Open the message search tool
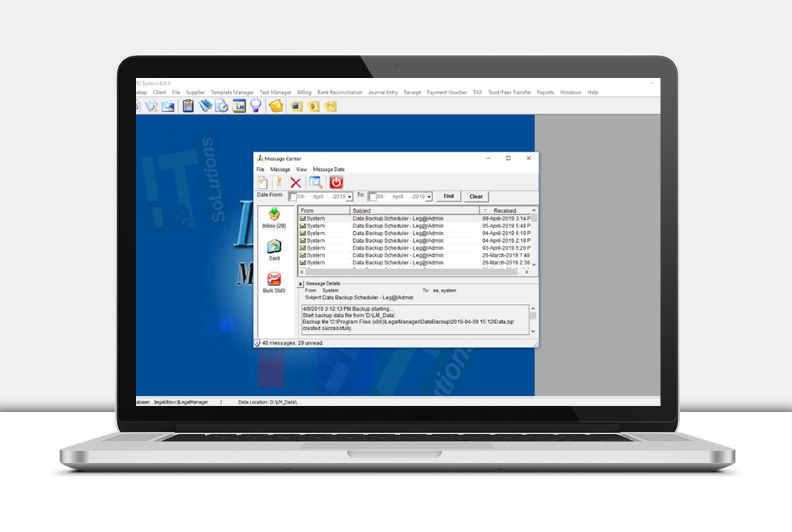The height and width of the screenshot is (532, 792). pos(315,182)
